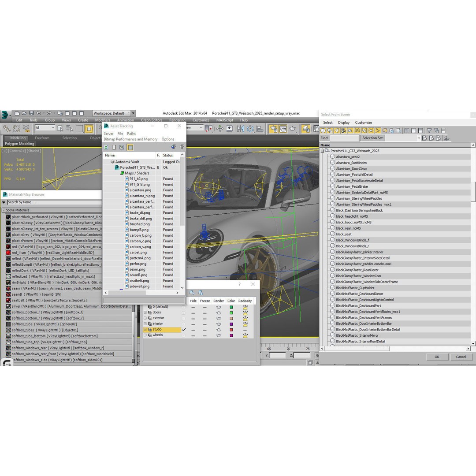
Task: Toggle Display Shapes filter in Select From Scene
Action: (330, 130)
